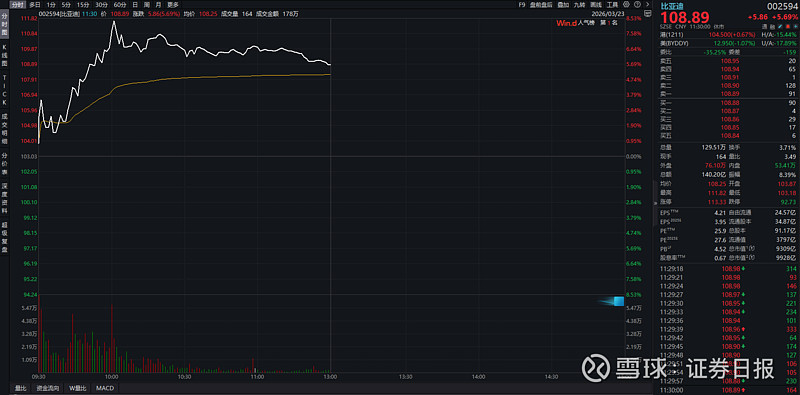Image resolution: width=800 pixels, height=395 pixels.
Task: Click the 叠加 overlay toolbar button
Action: click(x=563, y=5)
